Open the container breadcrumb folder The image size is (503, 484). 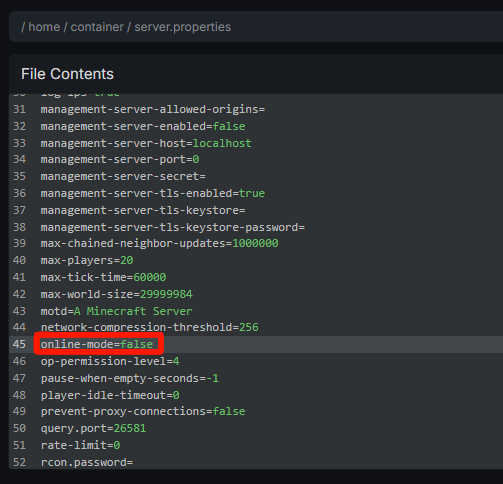point(97,27)
